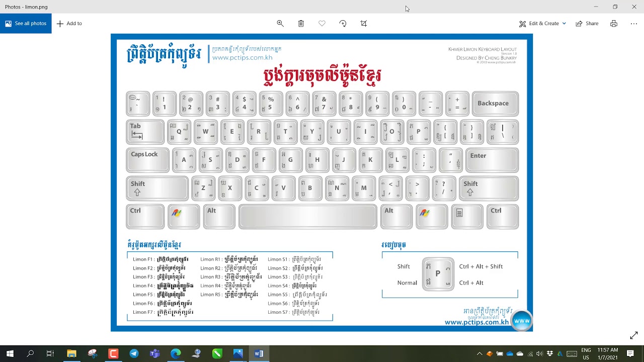
Task: Show hidden tray icons chevron
Action: [479, 353]
